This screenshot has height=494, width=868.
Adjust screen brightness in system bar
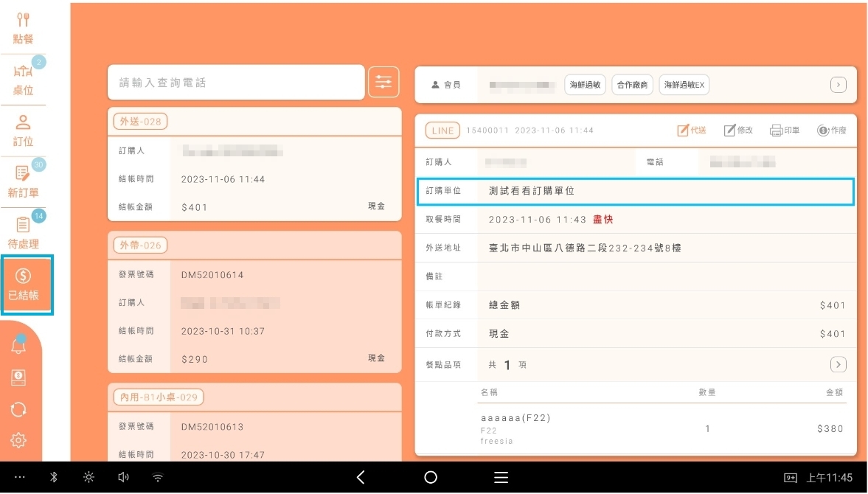(x=88, y=478)
